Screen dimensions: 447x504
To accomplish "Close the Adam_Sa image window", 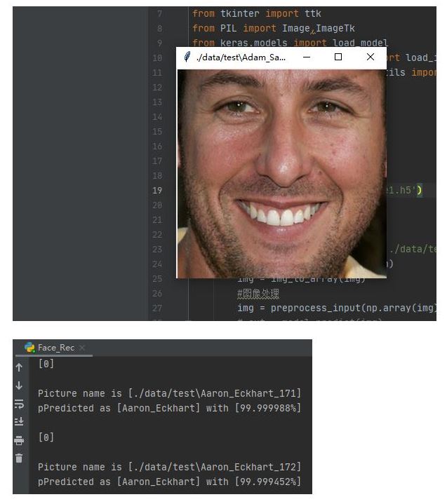I will click(x=371, y=57).
